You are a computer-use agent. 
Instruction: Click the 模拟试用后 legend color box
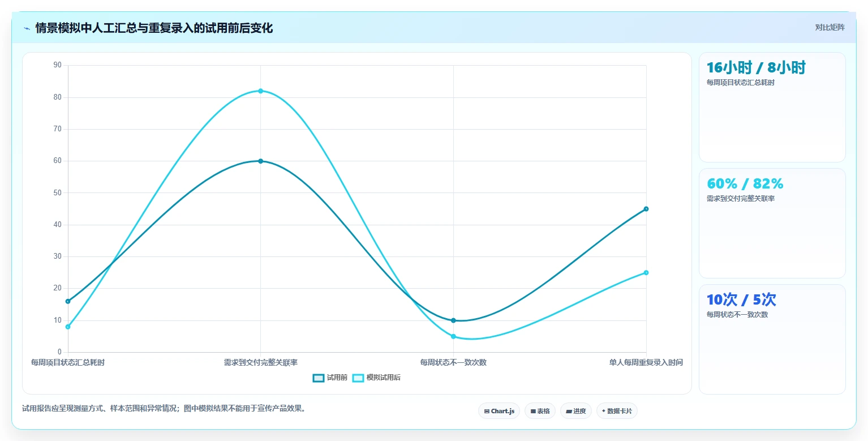[x=358, y=378]
